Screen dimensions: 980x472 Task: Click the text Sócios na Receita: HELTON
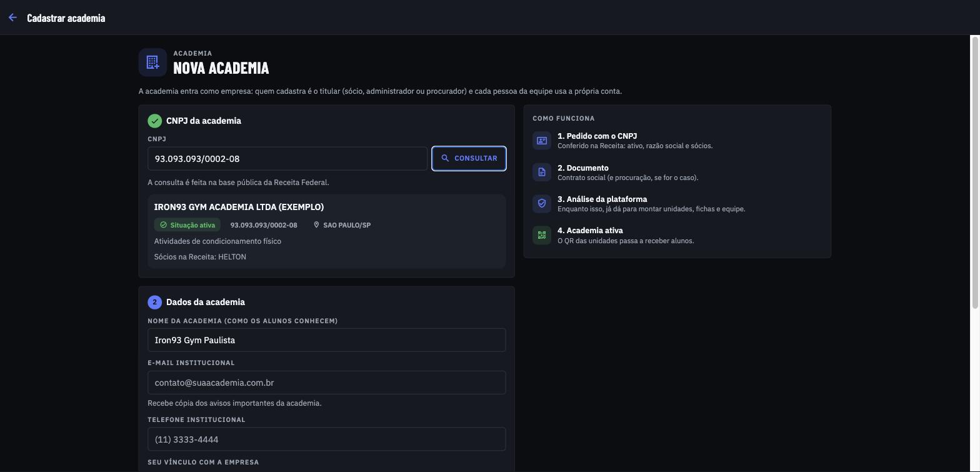tap(200, 257)
